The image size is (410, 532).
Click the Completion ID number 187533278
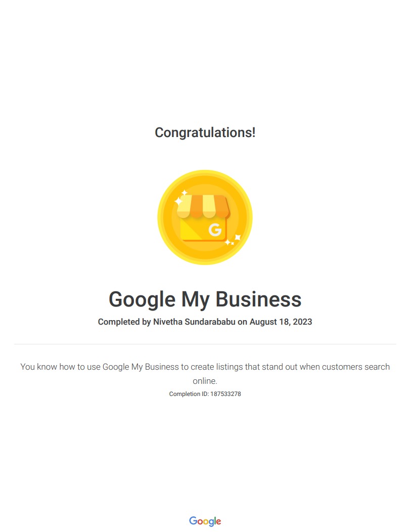tap(225, 394)
